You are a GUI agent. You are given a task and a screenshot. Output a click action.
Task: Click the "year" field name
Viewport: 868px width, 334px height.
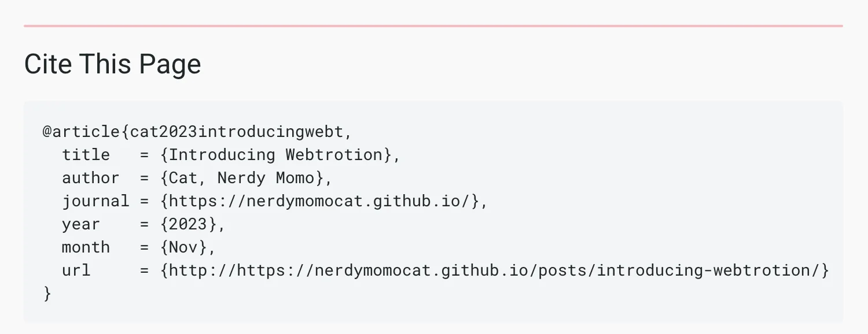(81, 224)
